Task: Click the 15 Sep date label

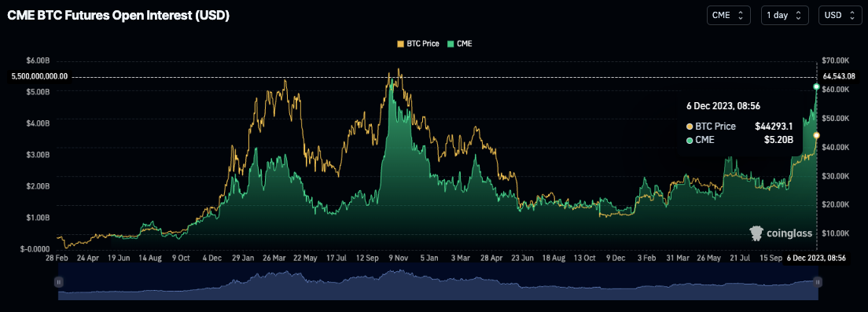Action: tap(772, 258)
